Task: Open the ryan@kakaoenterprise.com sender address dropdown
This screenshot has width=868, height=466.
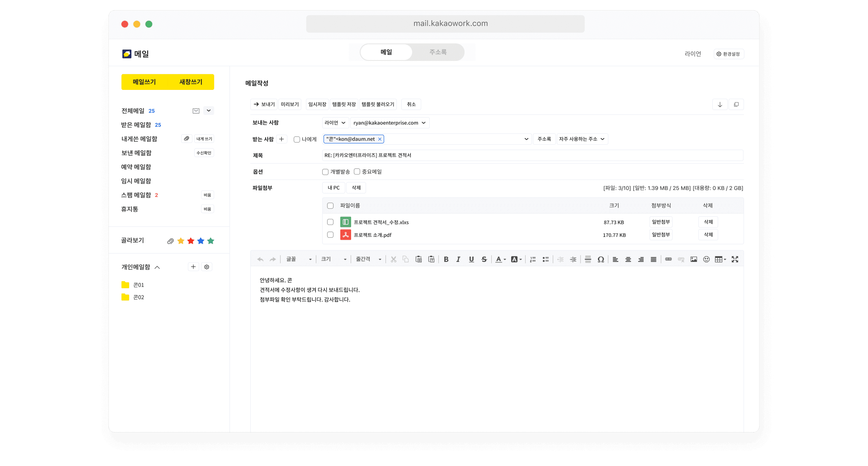Action: tap(390, 123)
